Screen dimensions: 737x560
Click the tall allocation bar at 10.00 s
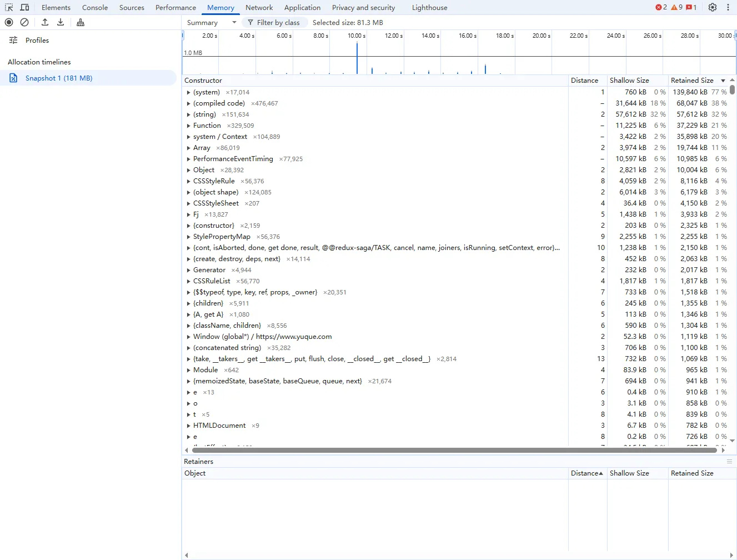[x=357, y=58]
